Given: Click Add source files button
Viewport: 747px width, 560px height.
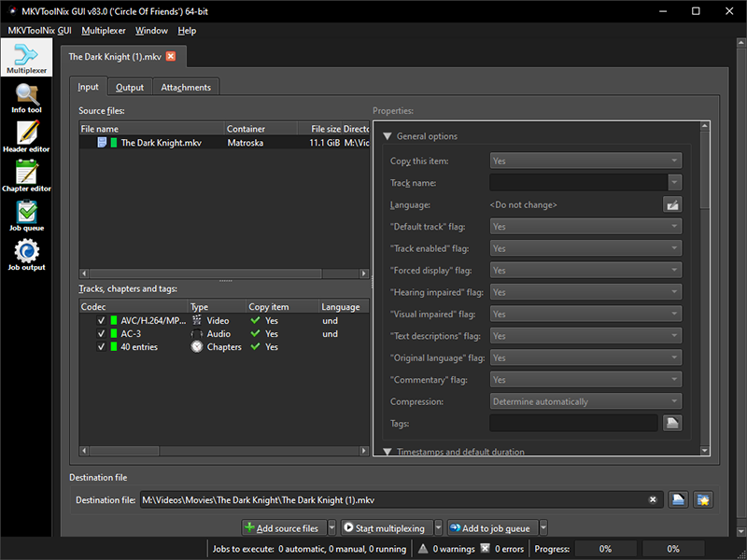Looking at the screenshot, I should 283,528.
